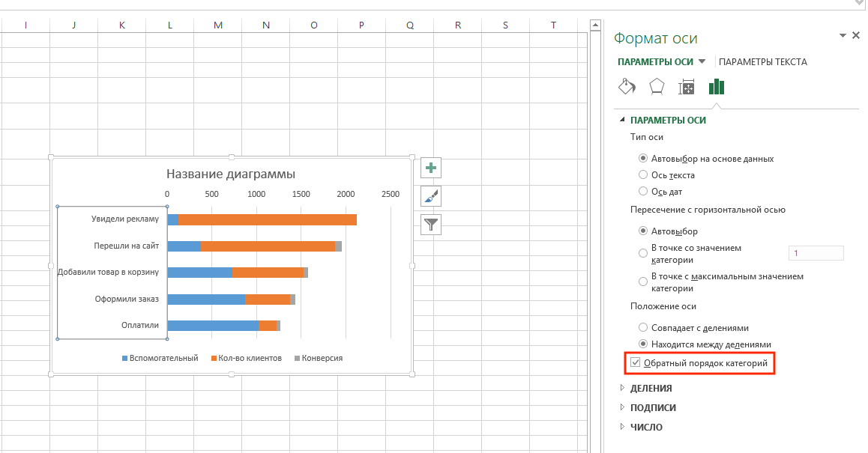The image size is (868, 453).
Task: Click the sheet scrollbar up arrow
Action: click(x=595, y=25)
